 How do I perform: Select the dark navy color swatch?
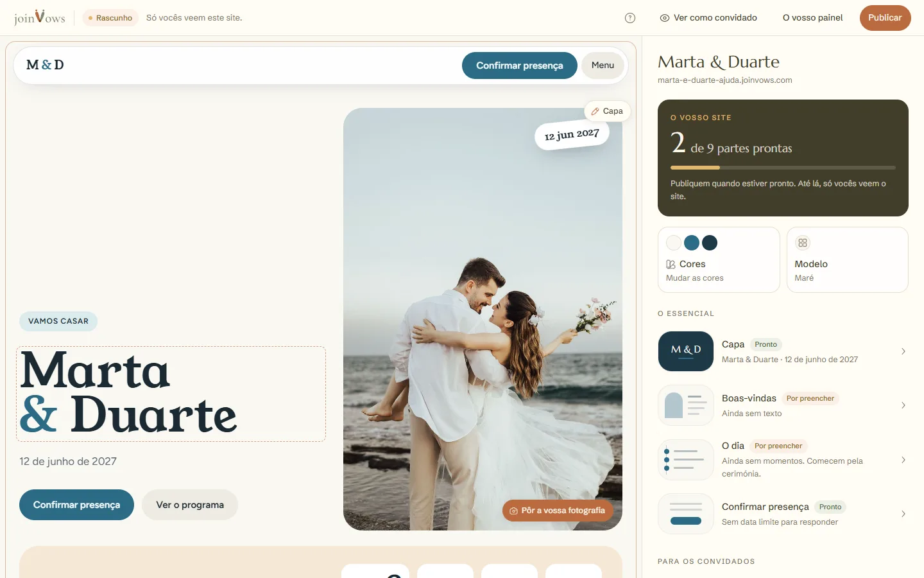(x=710, y=243)
